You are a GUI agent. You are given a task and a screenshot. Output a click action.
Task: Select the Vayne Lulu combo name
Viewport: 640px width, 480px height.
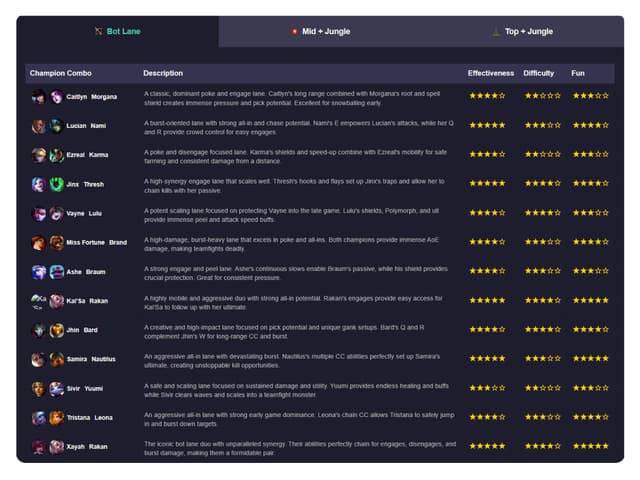tap(84, 213)
